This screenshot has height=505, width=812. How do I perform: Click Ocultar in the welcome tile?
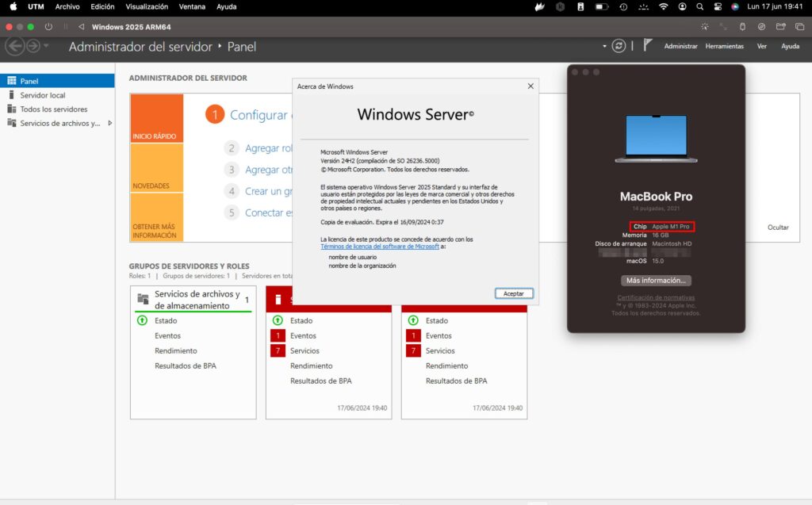click(x=778, y=228)
